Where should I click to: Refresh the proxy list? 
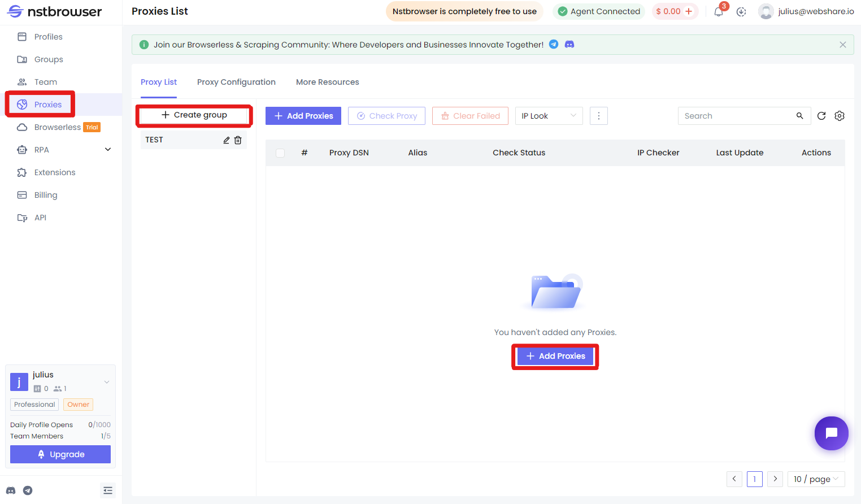pyautogui.click(x=821, y=116)
